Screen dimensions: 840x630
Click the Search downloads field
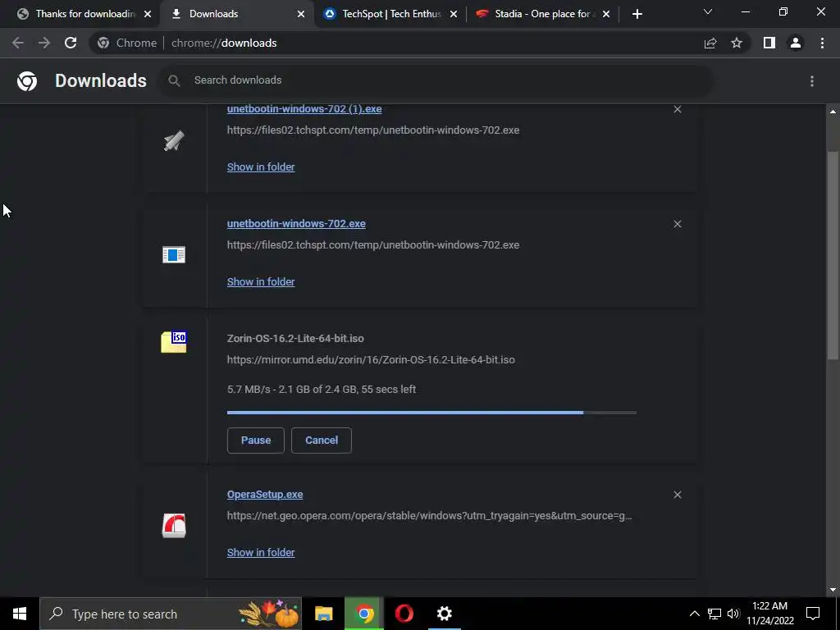pyautogui.click(x=436, y=80)
